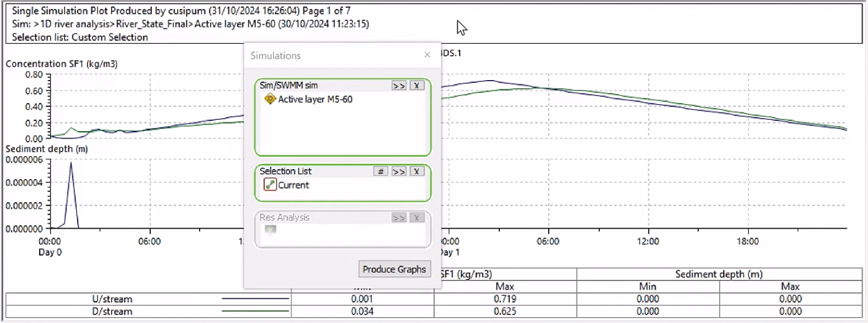This screenshot has height=323, width=868.
Task: Click the Res Analysis box label
Action: (284, 218)
